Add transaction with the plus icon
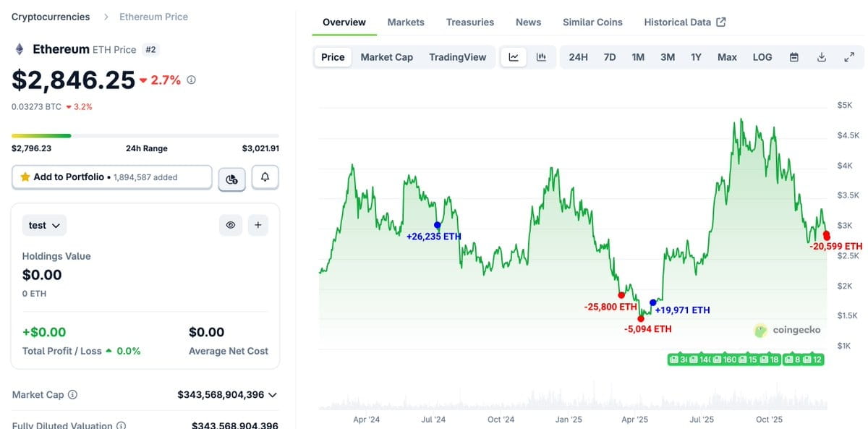 point(258,225)
